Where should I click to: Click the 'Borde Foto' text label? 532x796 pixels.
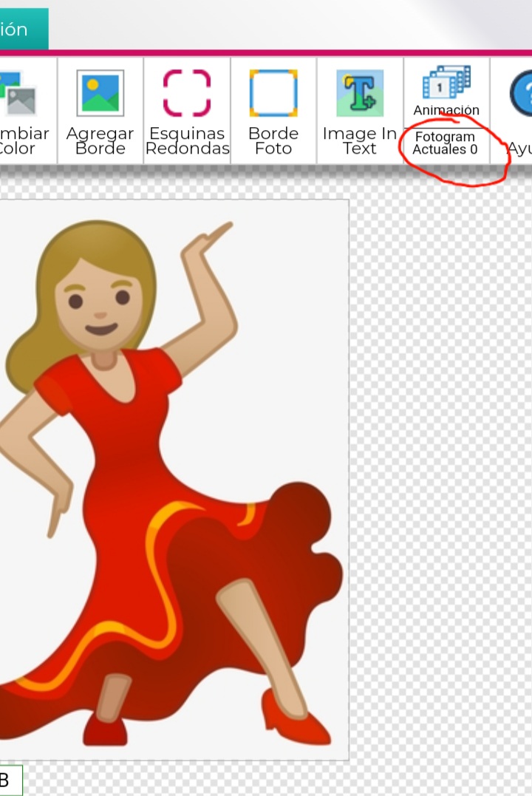point(273,141)
